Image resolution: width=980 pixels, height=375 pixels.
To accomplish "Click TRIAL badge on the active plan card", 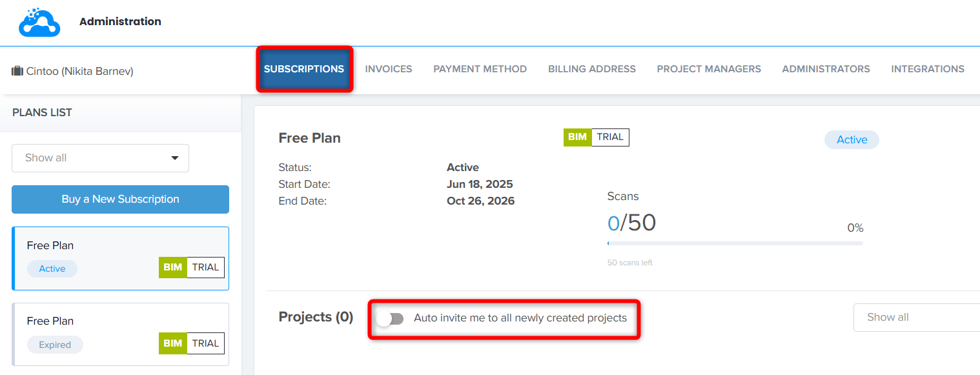I will point(205,267).
